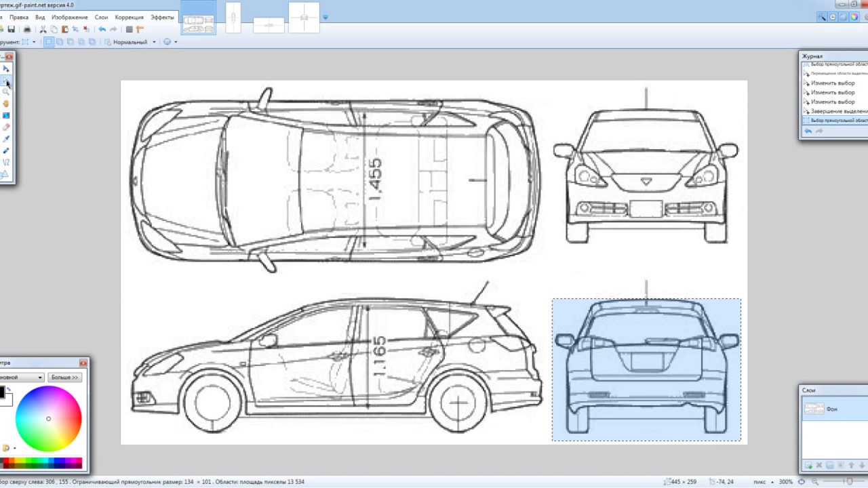Select the Move Selection tool
Screen dimensions: 868x488
pyautogui.click(x=6, y=81)
